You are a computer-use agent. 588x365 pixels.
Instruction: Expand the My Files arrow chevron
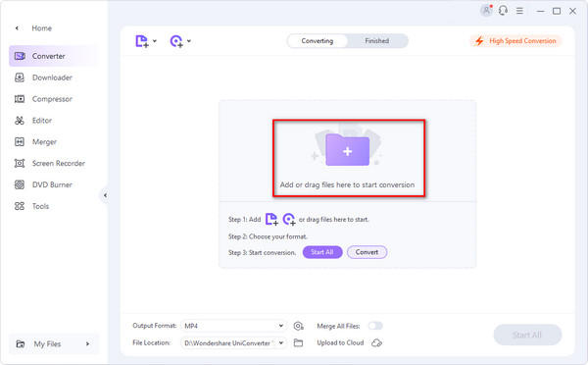coord(87,343)
